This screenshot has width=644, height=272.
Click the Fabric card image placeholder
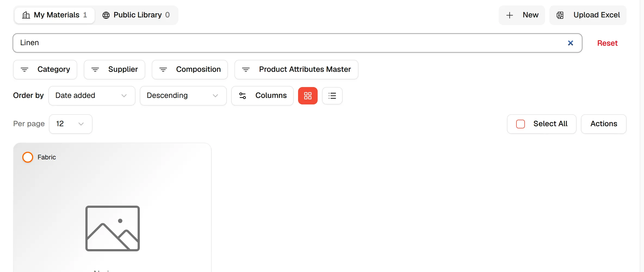[113, 228]
